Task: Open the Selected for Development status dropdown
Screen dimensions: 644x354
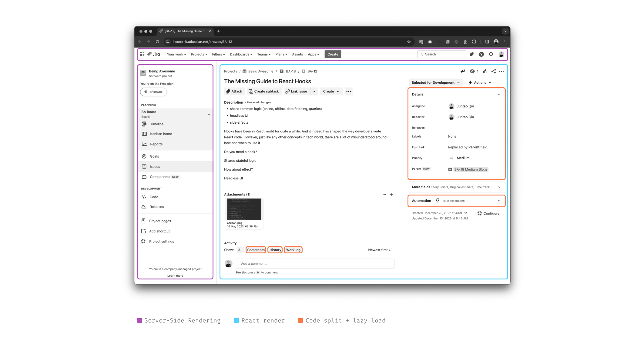Action: pos(435,82)
